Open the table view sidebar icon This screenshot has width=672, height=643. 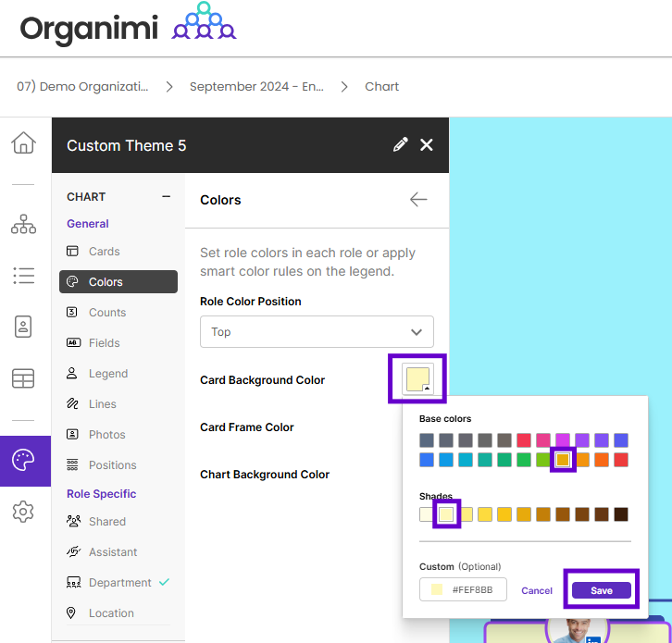[23, 378]
